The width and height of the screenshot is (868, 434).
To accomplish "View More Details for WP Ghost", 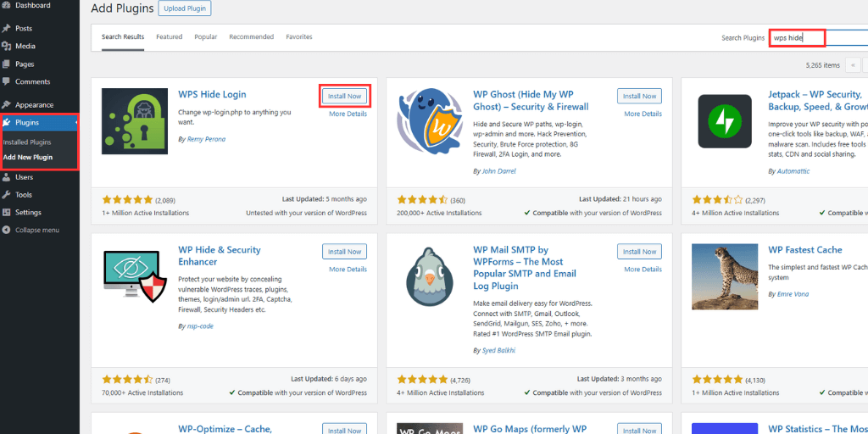I will (x=643, y=114).
